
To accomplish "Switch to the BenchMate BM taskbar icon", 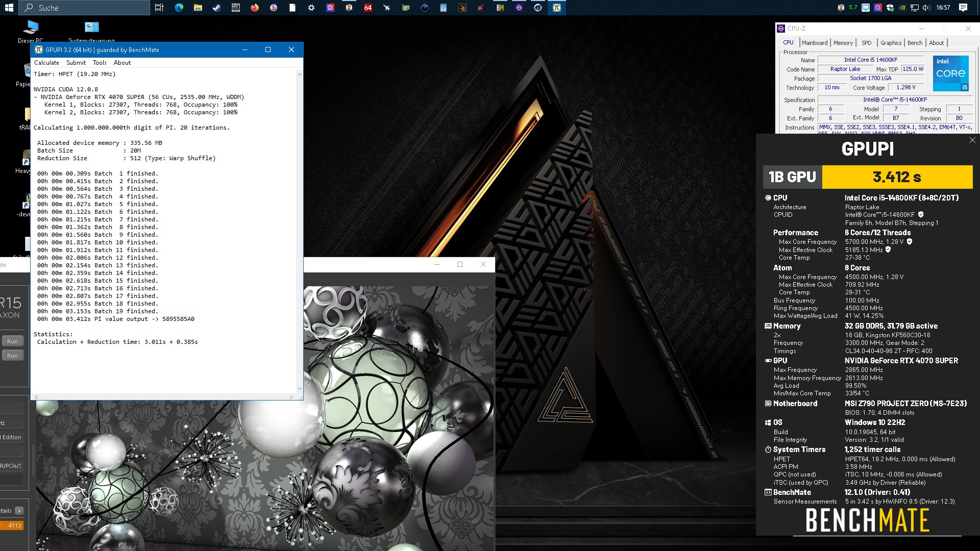I will [x=500, y=8].
